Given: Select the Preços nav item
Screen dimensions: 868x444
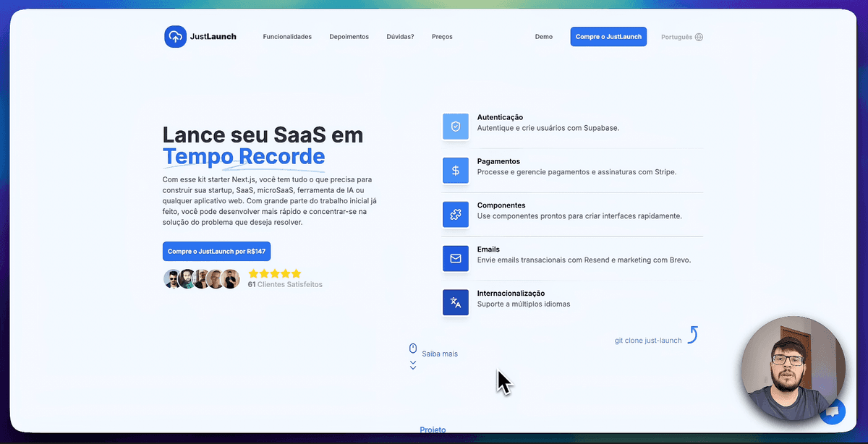Looking at the screenshot, I should [x=442, y=37].
